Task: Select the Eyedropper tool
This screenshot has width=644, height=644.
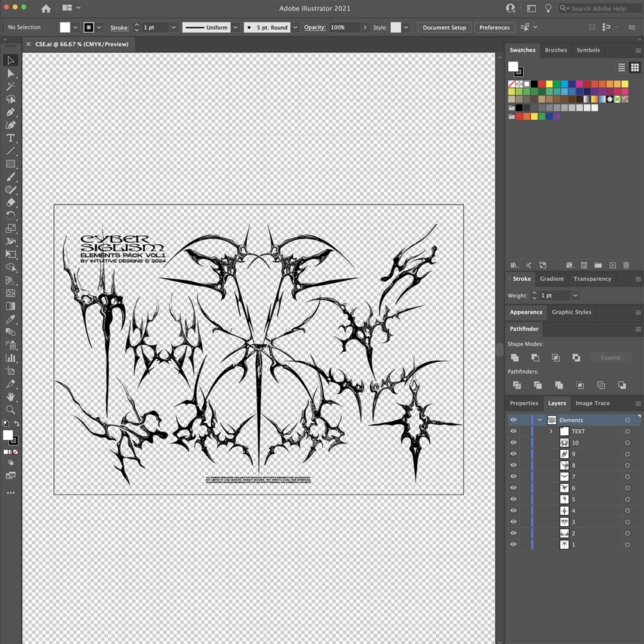Action: [11, 319]
